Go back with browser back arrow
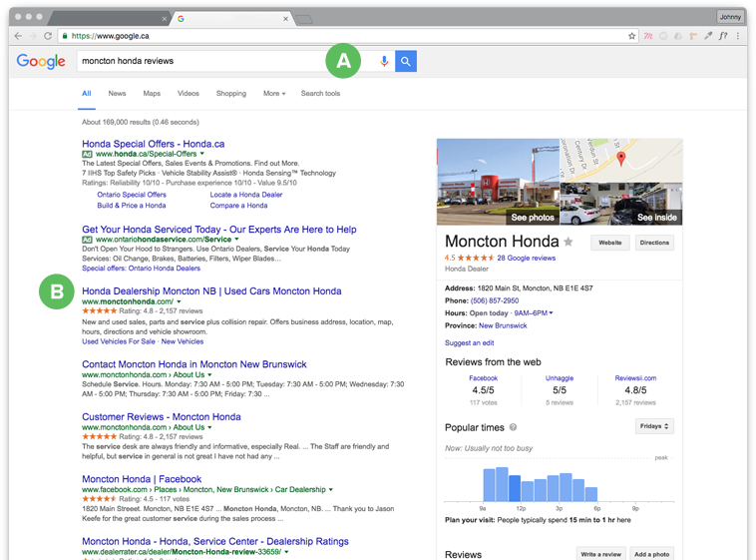Image resolution: width=756 pixels, height=560 pixels. [x=18, y=36]
